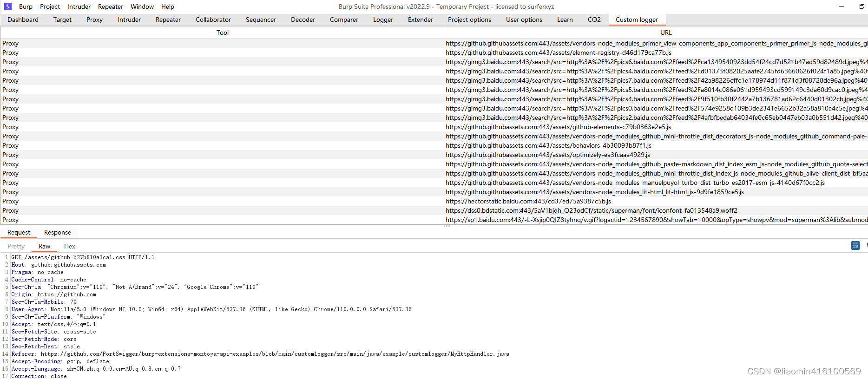Screen dimensions: 868x379
Task: Open the CO2 extension tab
Action: (594, 20)
